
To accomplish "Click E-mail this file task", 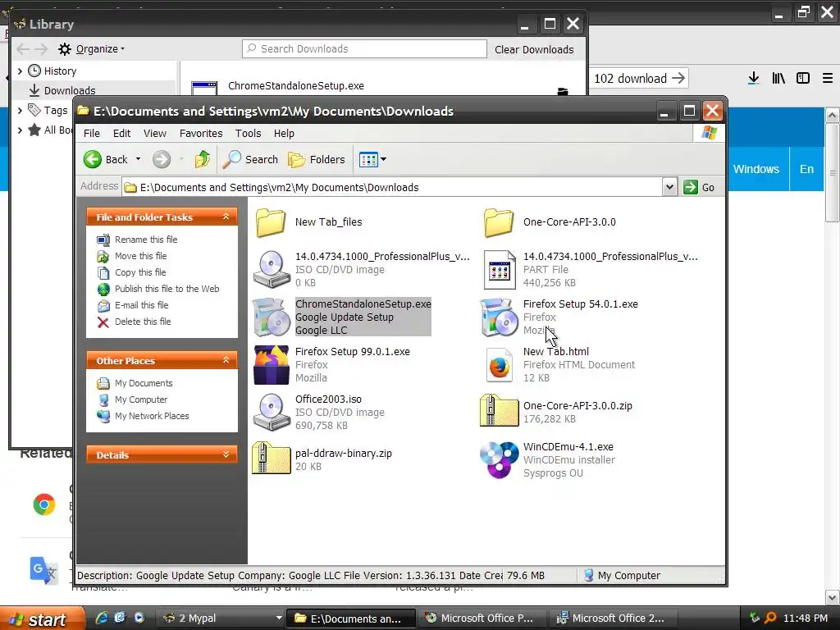I will [141, 305].
